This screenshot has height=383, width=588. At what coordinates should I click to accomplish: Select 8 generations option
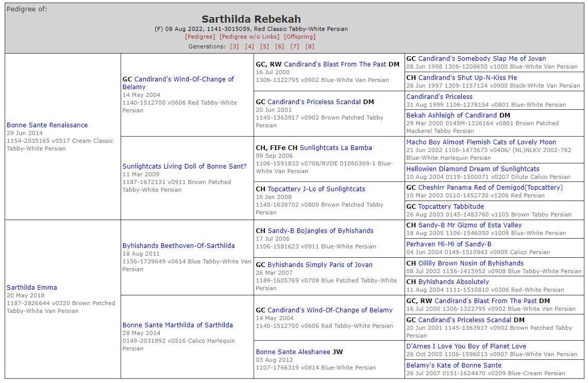tap(309, 46)
